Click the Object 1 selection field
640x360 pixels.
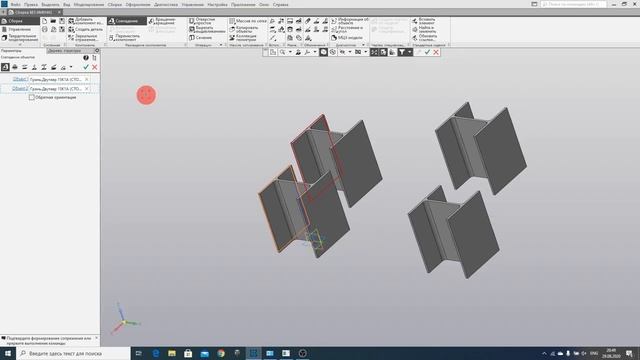[59, 79]
